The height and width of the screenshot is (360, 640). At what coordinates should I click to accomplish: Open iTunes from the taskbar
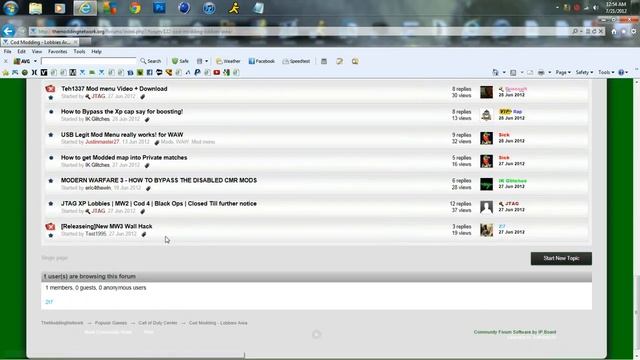point(209,8)
